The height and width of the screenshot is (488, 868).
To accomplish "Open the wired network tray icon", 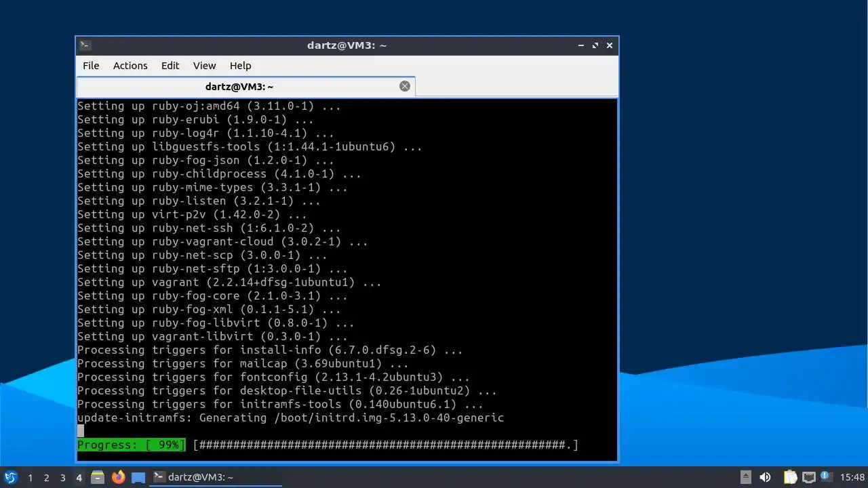I will (x=808, y=477).
